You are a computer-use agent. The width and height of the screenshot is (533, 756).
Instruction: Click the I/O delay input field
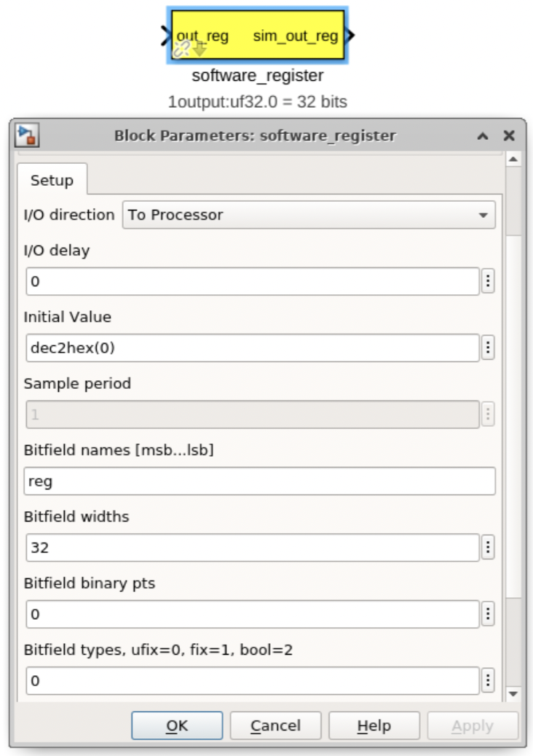coord(252,281)
